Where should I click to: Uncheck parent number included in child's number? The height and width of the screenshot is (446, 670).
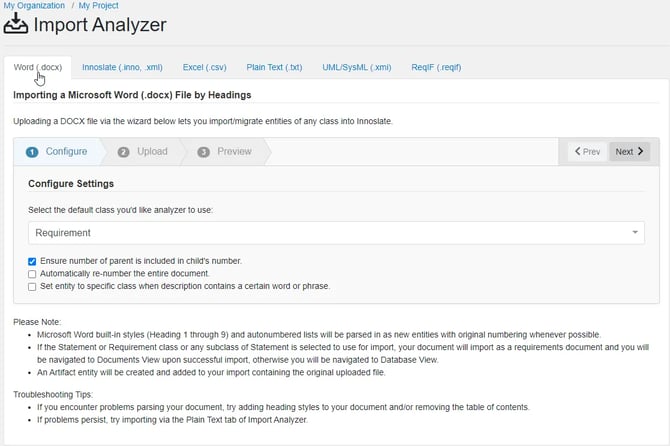pyautogui.click(x=32, y=261)
